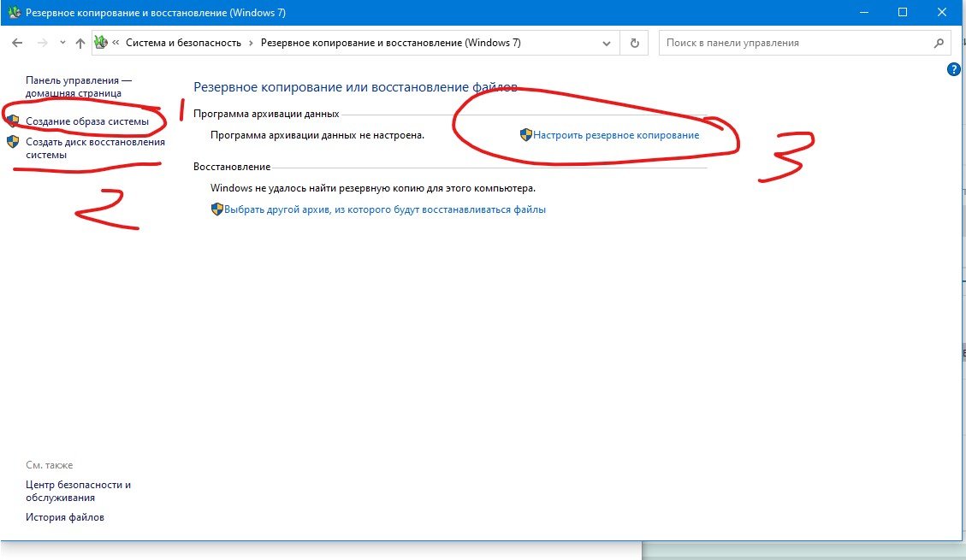The width and height of the screenshot is (966, 560).
Task: Go up one level with Up arrow
Action: pyautogui.click(x=80, y=43)
